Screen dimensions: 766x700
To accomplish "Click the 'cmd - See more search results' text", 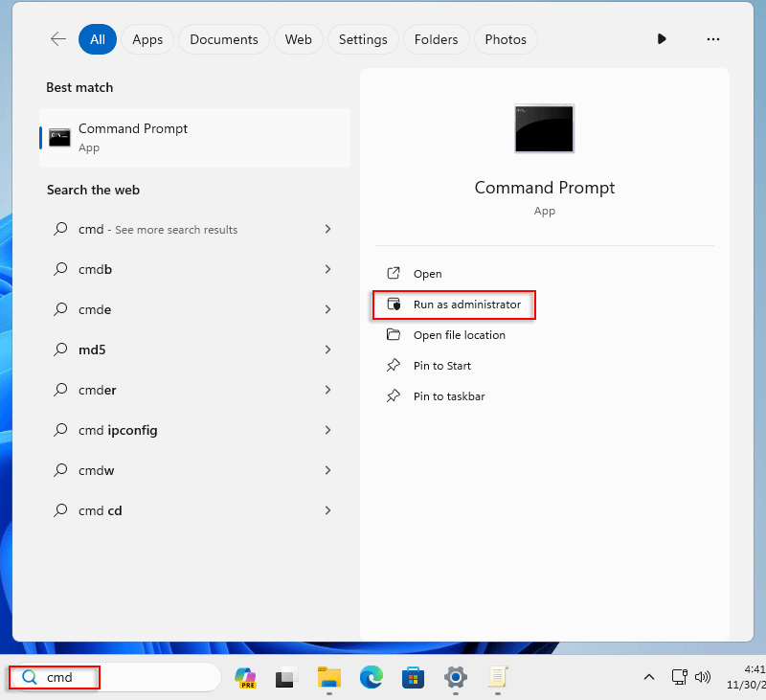I will coord(158,230).
